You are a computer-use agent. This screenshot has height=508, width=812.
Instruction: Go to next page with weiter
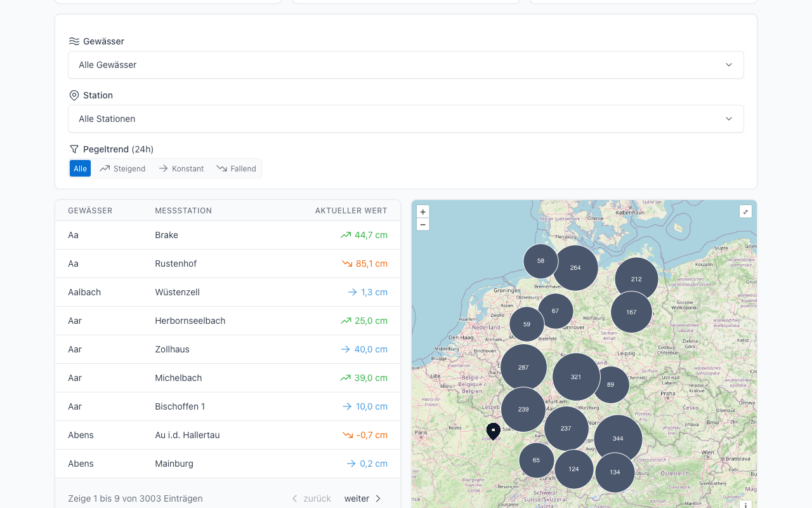pos(363,498)
